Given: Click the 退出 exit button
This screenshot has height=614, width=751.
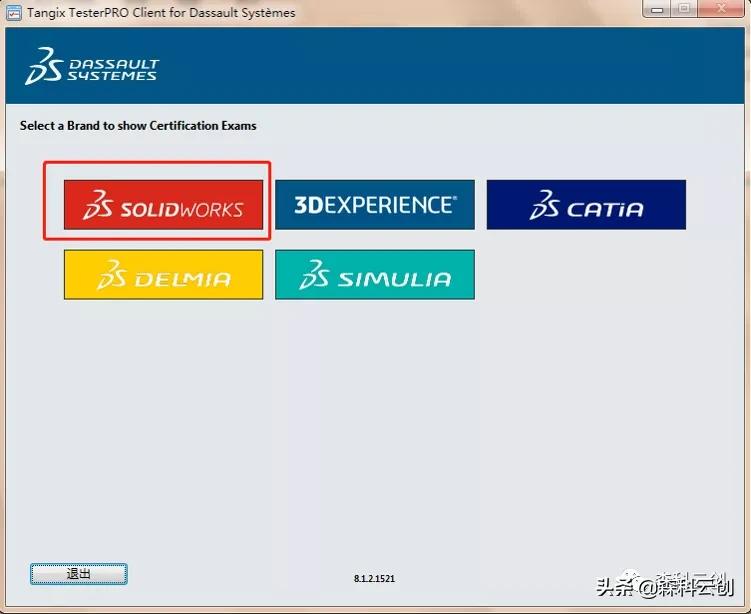Looking at the screenshot, I should click(79, 574).
